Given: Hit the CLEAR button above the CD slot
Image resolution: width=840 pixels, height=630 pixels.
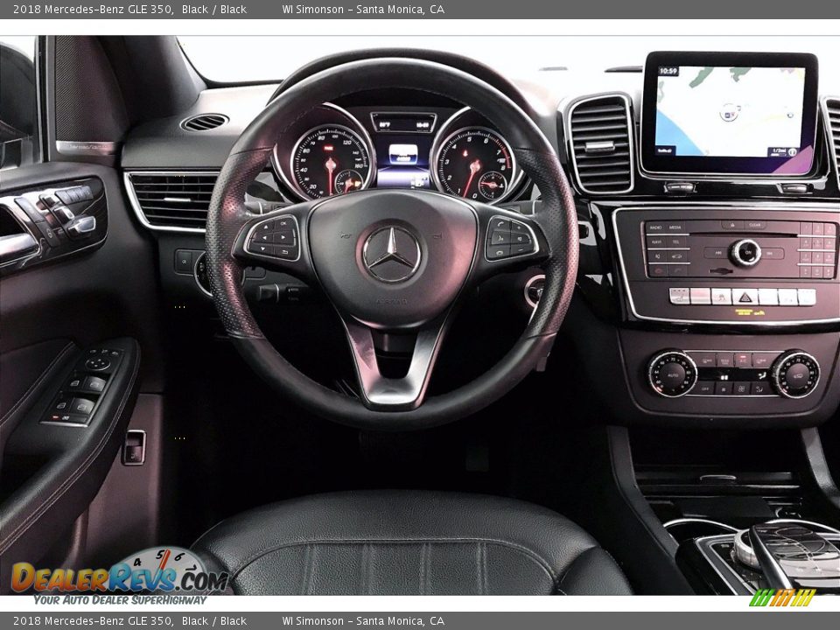Looking at the screenshot, I should tap(755, 225).
